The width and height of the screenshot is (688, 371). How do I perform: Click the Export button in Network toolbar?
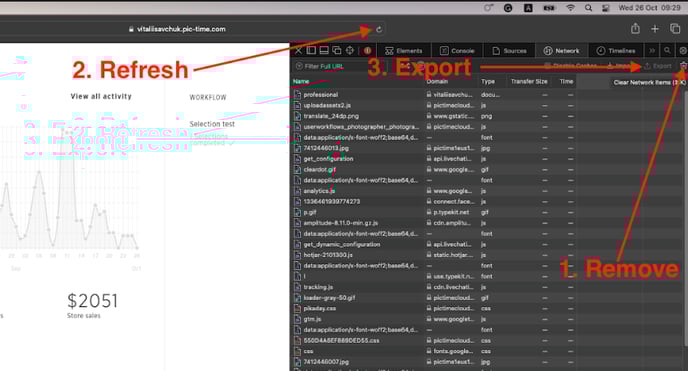(x=658, y=66)
